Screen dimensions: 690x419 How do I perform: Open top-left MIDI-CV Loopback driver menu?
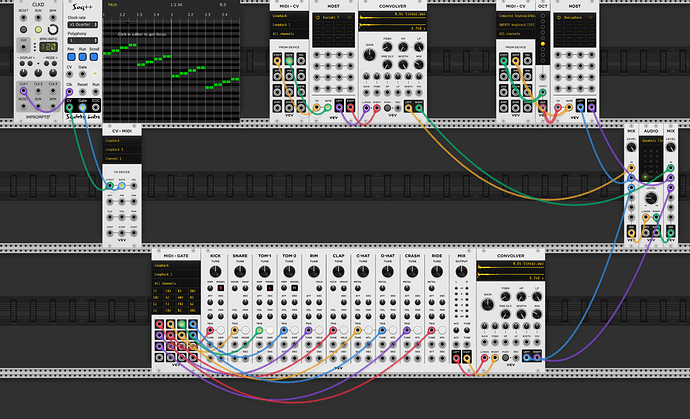289,16
